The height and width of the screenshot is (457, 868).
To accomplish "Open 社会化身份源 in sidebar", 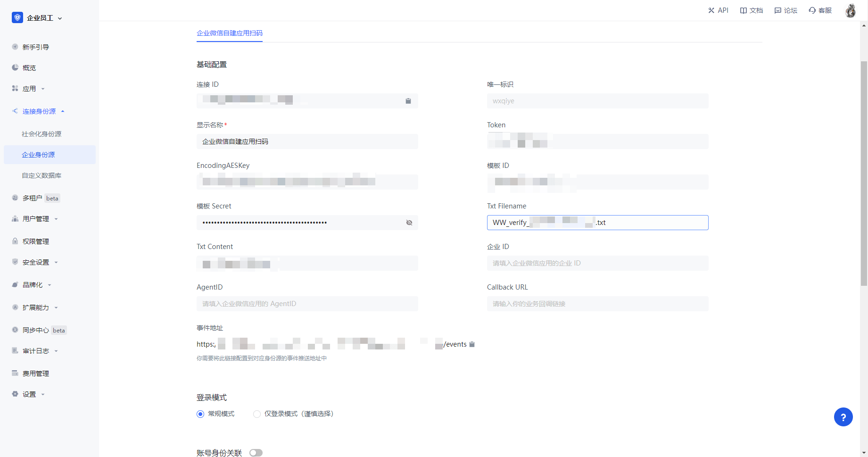I will (x=41, y=134).
